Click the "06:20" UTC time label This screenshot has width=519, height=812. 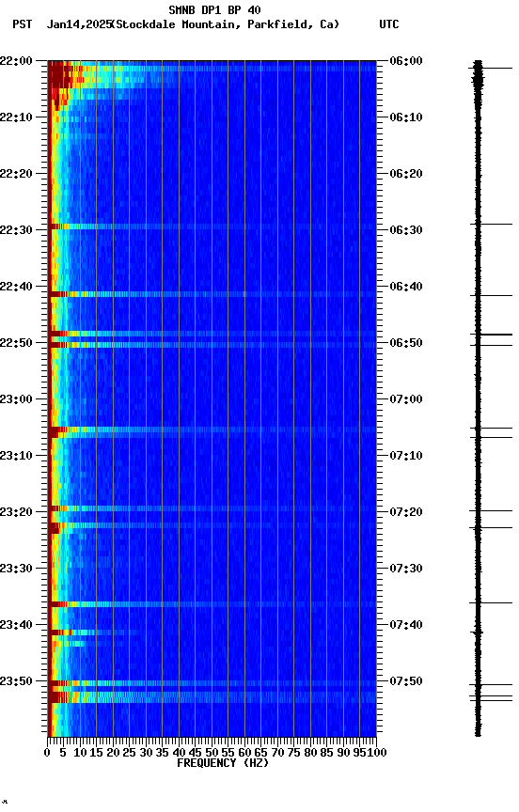tap(406, 174)
